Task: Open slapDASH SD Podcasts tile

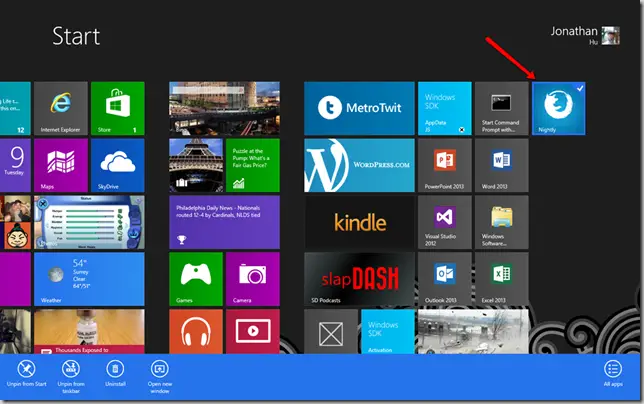Action: click(x=359, y=279)
